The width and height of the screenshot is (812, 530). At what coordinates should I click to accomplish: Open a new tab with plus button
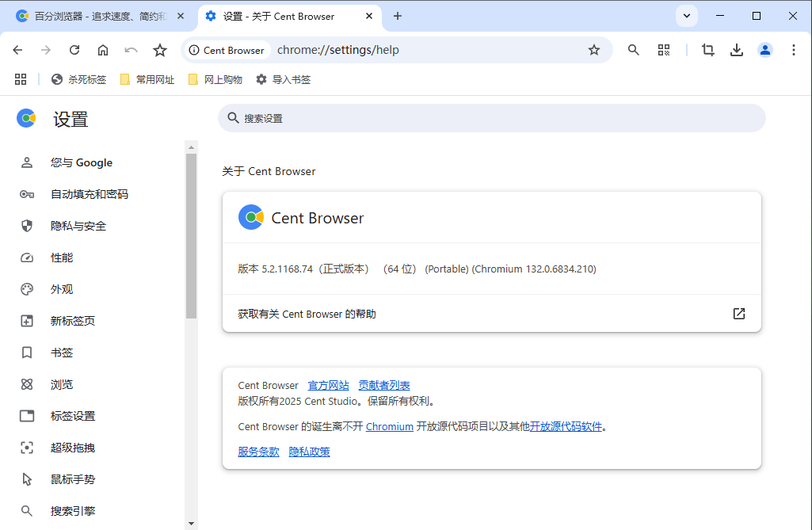pos(397,16)
